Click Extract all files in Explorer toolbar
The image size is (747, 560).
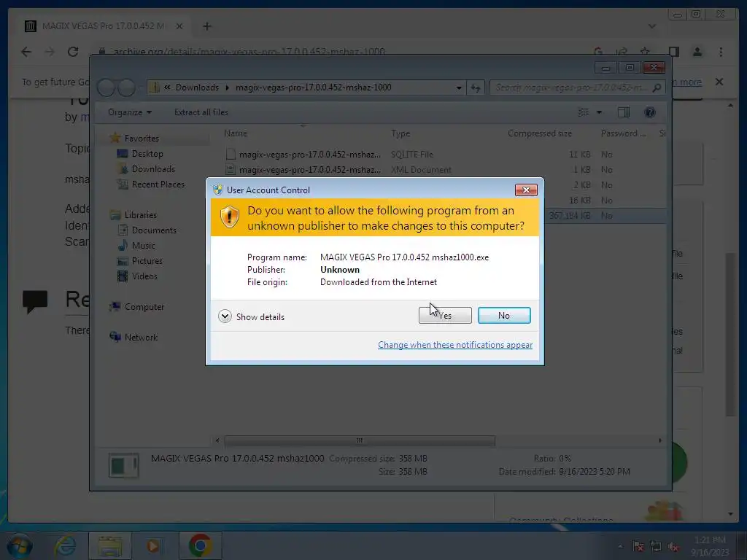(x=201, y=112)
